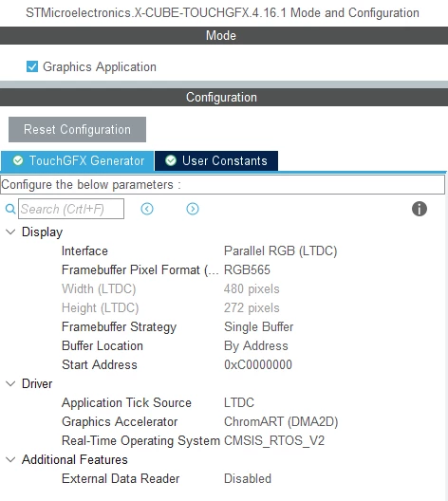Image resolution: width=448 pixels, height=501 pixels.
Task: Open the Interface Parallel RGB (LTDC) value
Action: 281,251
